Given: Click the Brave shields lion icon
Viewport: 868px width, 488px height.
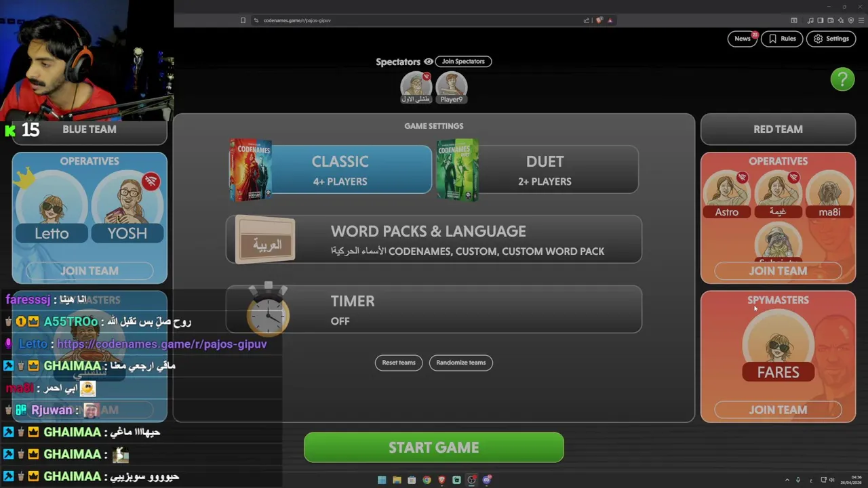Looking at the screenshot, I should tap(599, 20).
